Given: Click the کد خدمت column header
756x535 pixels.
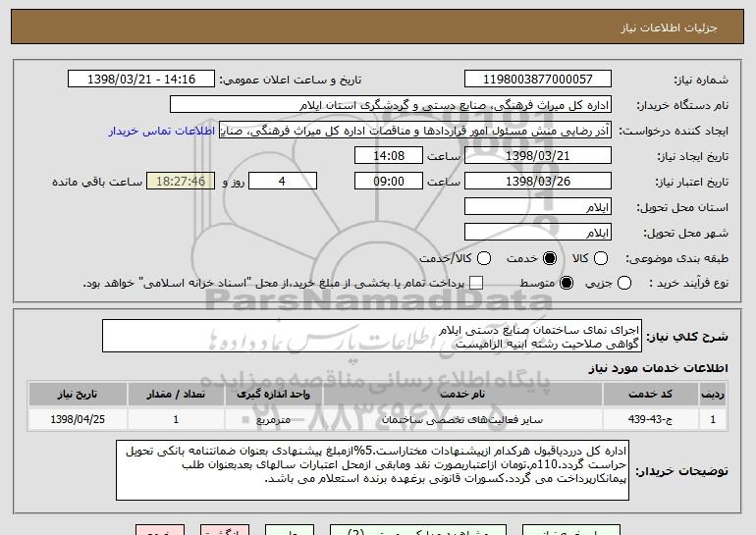Looking at the screenshot, I should click(x=650, y=395).
